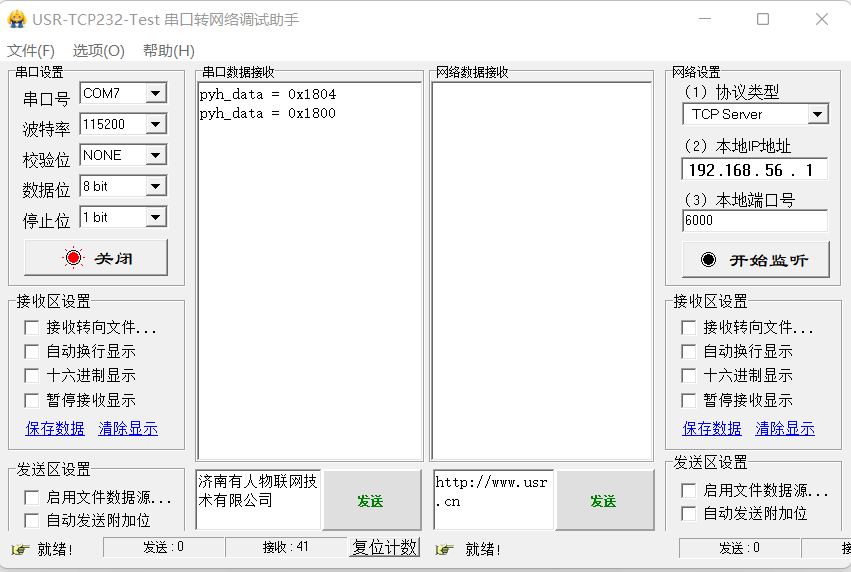Click the black listening status indicator
Viewport: 851px width, 572px height.
click(x=708, y=260)
